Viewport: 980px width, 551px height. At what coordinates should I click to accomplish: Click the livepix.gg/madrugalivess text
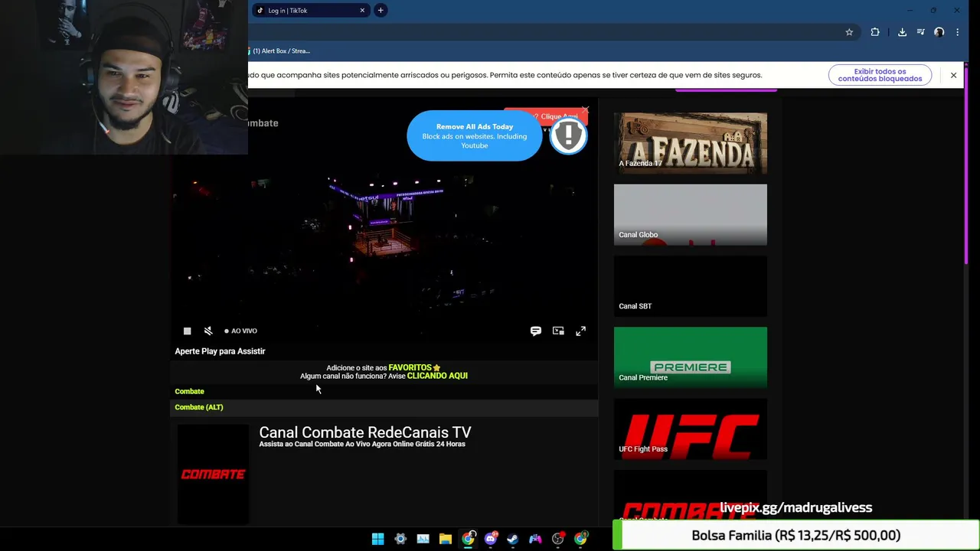pos(795,507)
